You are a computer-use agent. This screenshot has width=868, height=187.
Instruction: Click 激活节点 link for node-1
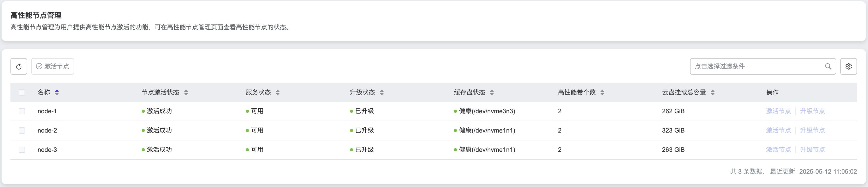click(778, 111)
